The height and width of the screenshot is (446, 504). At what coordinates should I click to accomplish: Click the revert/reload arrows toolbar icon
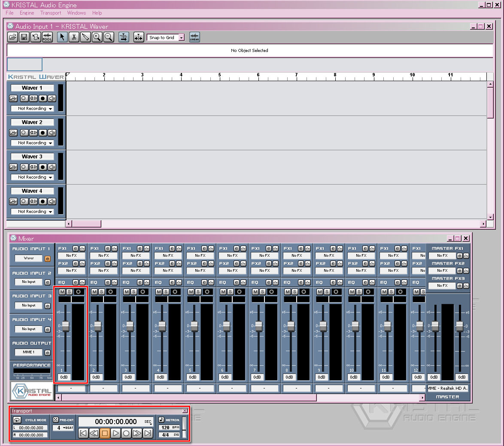(x=36, y=37)
